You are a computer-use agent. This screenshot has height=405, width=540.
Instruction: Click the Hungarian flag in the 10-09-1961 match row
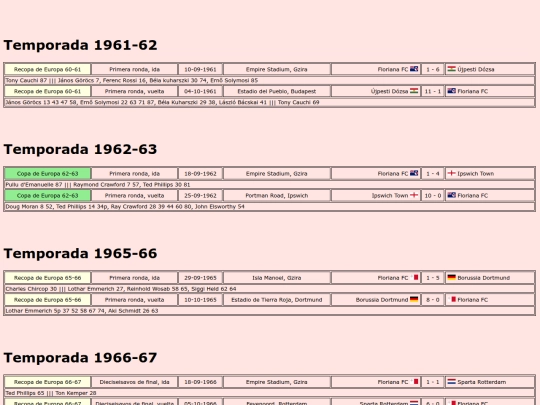pos(451,69)
